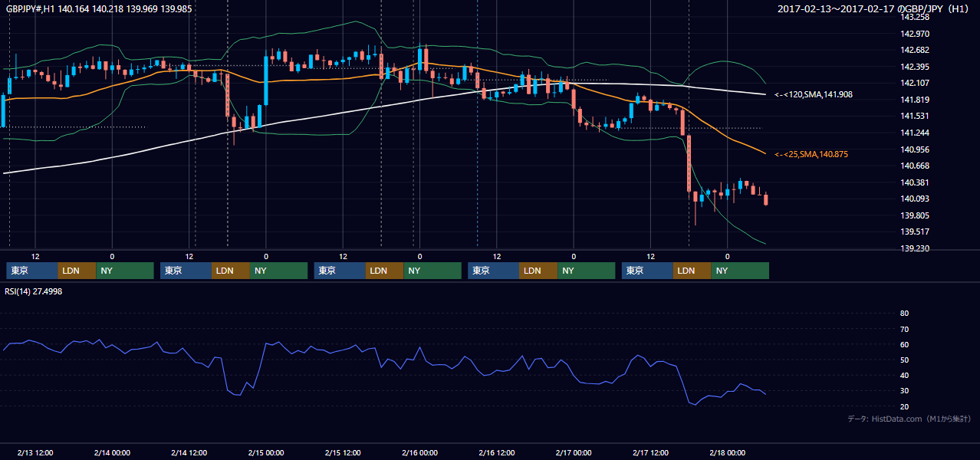Click the 2/13 12:00 time axis label
The height and width of the screenshot is (460, 980).
pyautogui.click(x=35, y=452)
